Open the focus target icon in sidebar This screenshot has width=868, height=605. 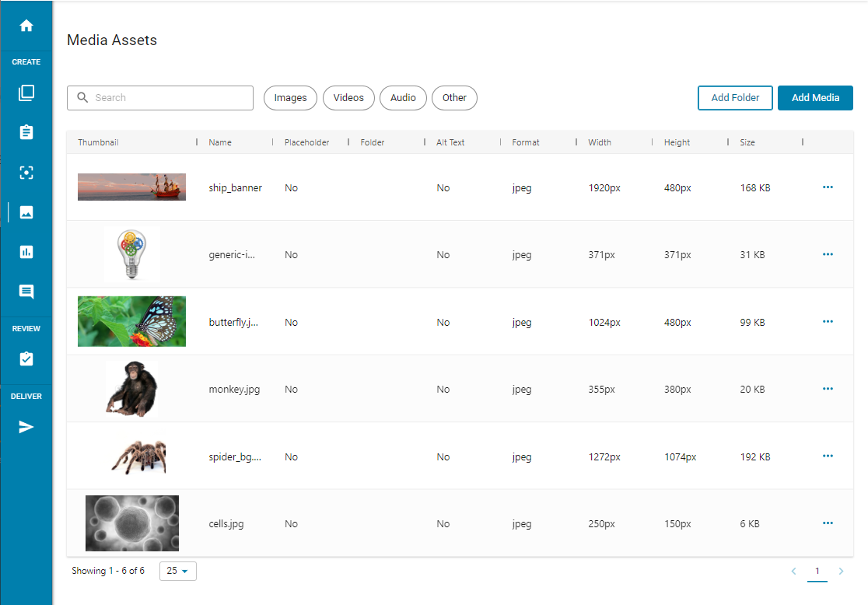coord(26,173)
